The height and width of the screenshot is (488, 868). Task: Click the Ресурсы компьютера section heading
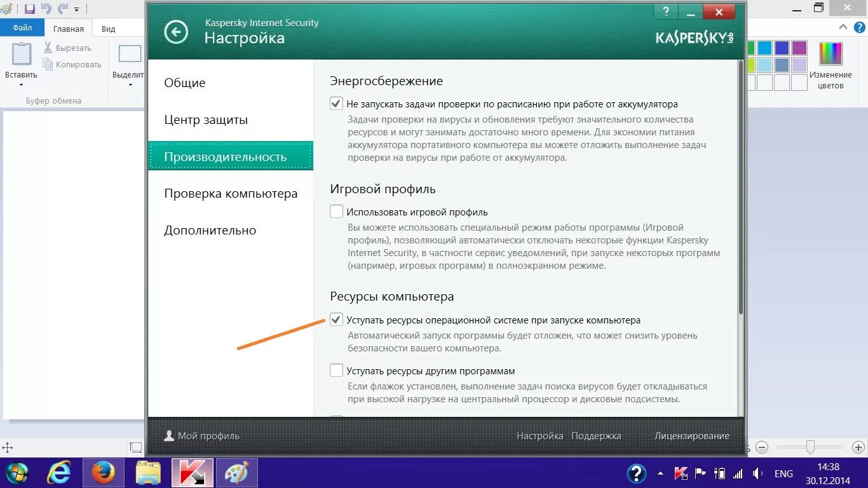coord(392,297)
